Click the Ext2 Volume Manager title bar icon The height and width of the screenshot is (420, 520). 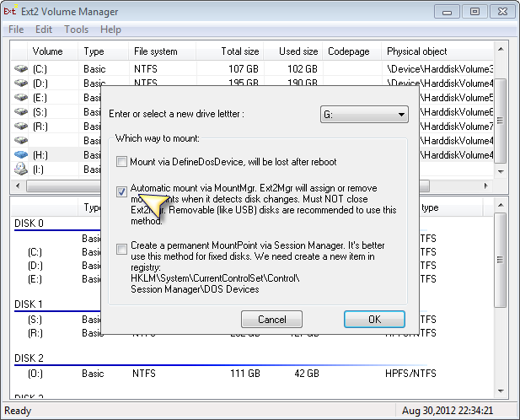tap(10, 11)
